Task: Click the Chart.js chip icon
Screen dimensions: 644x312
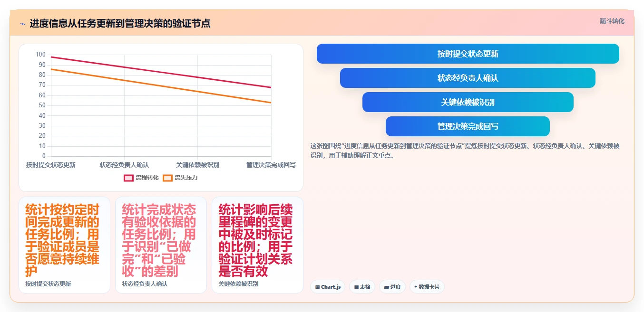Action: tap(317, 287)
